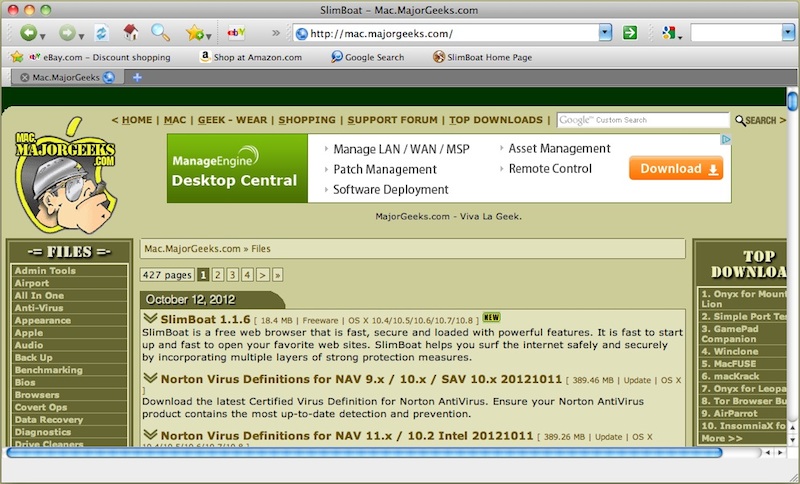Expand the toolbar overflow chevron

tap(276, 33)
